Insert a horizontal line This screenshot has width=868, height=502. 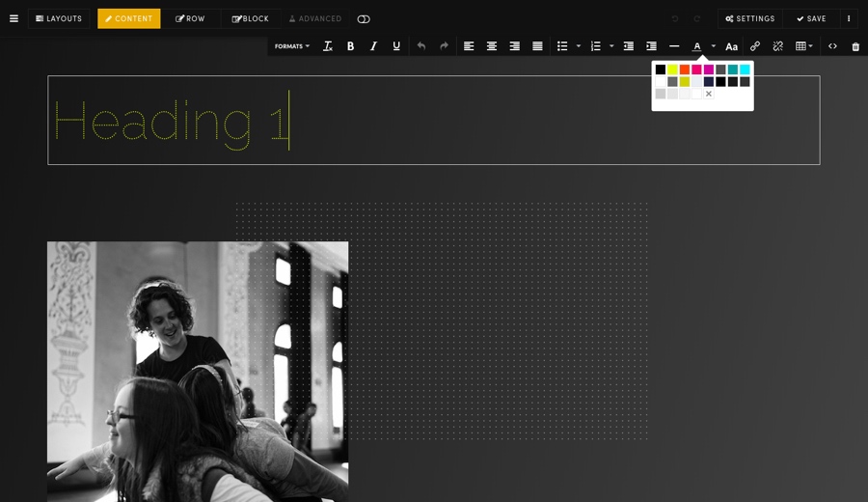[674, 46]
